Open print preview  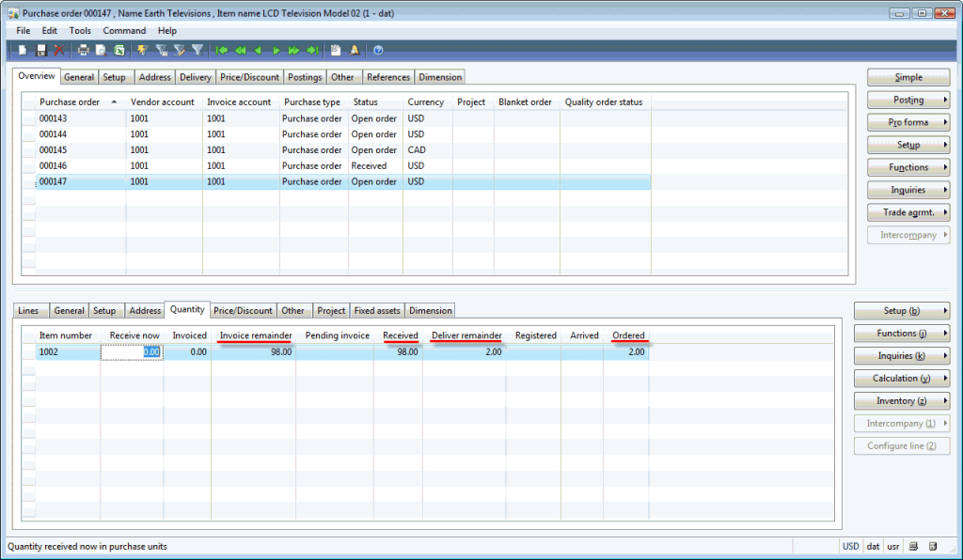coord(100,50)
